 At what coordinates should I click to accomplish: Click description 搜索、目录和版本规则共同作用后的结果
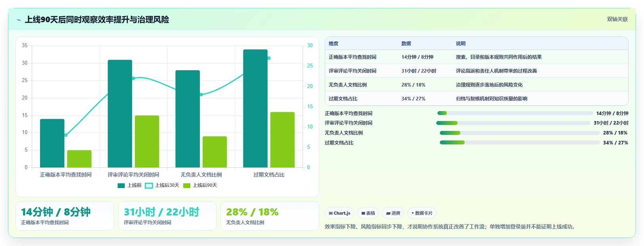pyautogui.click(x=498, y=57)
